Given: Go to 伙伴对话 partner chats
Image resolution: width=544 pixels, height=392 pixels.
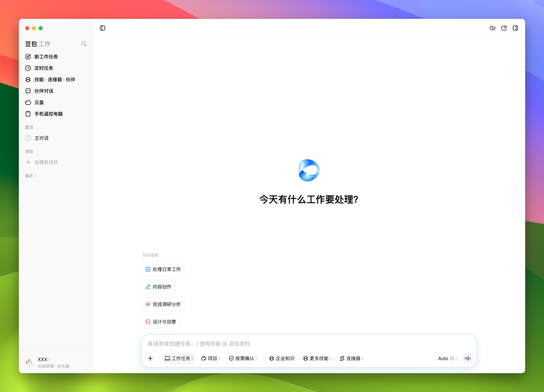Looking at the screenshot, I should click(55, 91).
